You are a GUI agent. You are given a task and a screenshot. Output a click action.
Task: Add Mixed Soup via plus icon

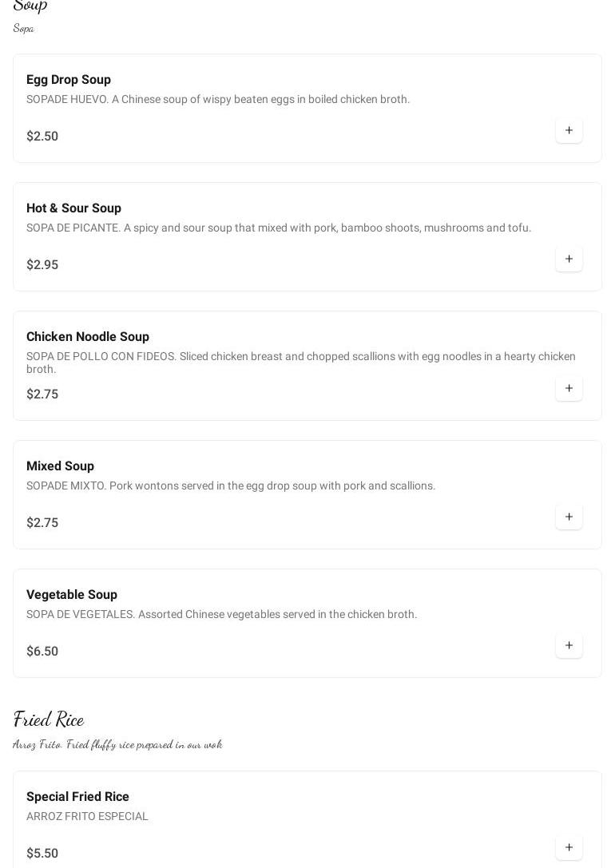tap(569, 517)
